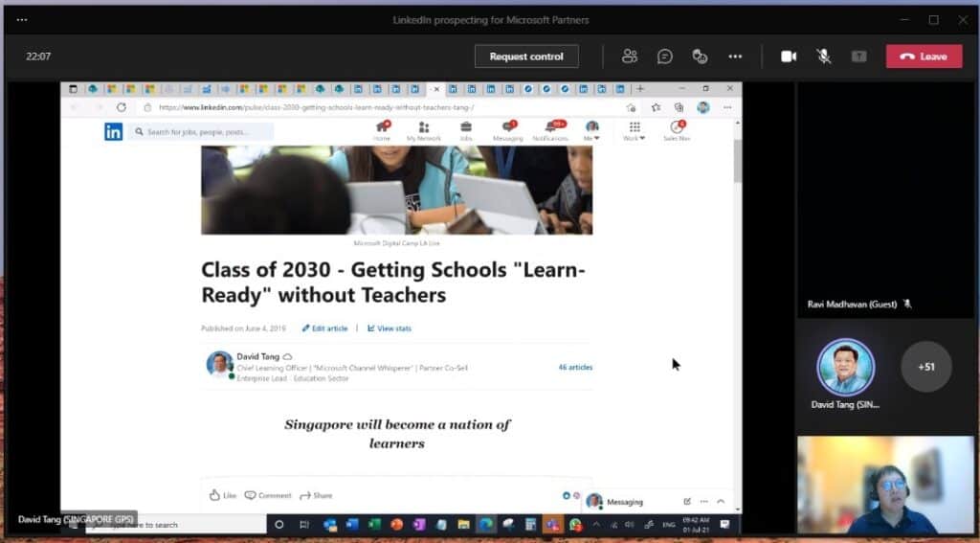The image size is (980, 543).
Task: Open Teams More actions ellipsis menu
Action: point(735,57)
